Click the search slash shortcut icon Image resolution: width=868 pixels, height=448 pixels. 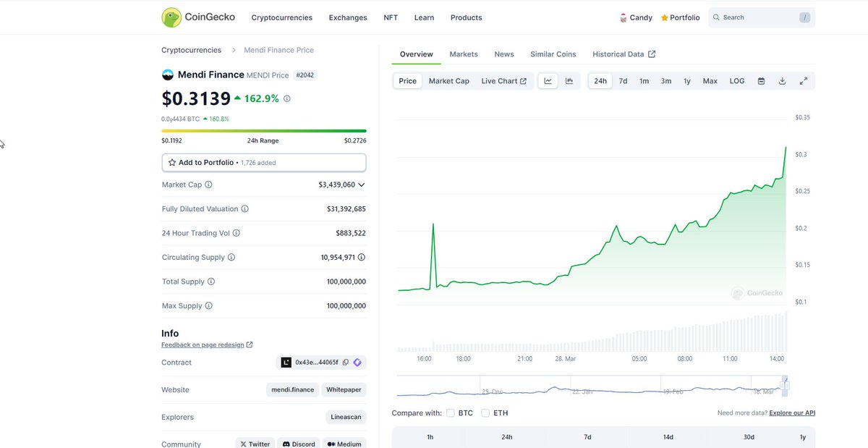pyautogui.click(x=805, y=17)
